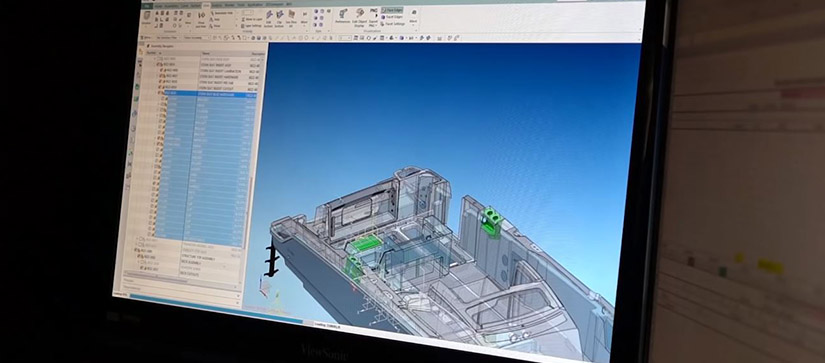
Task: Open the No Selection Filter dropdown
Action: pos(168,37)
